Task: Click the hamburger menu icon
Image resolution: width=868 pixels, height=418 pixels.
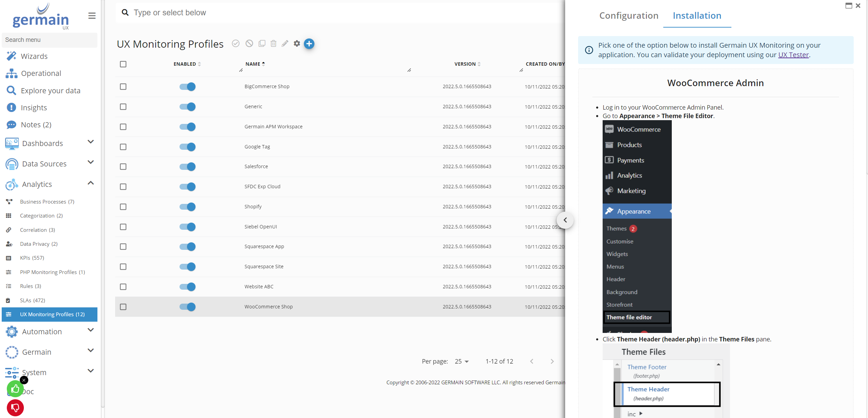Action: click(x=92, y=16)
